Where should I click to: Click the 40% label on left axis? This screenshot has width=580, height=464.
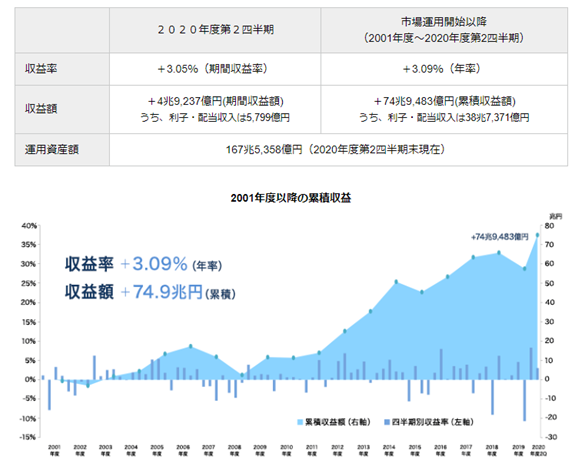point(29,226)
